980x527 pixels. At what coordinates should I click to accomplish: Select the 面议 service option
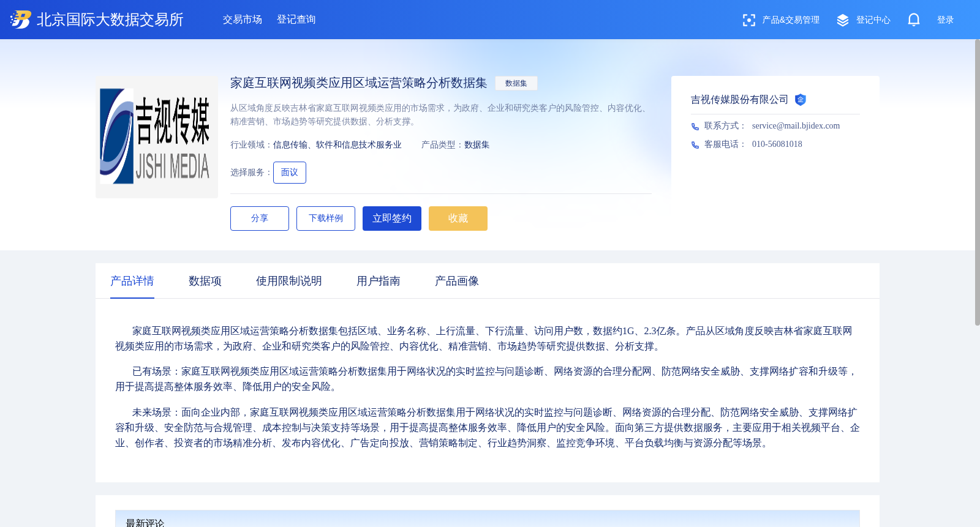[x=290, y=173]
